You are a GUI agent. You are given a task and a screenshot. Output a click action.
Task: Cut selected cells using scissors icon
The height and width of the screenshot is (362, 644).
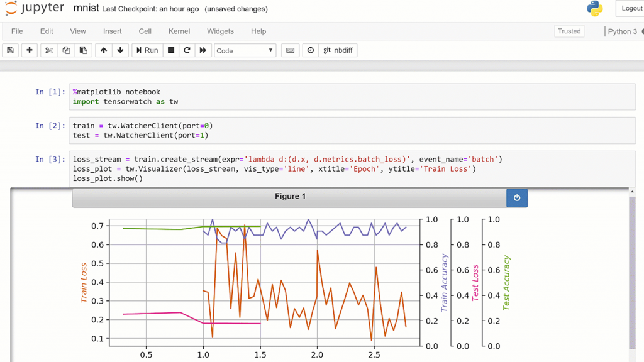[49, 50]
